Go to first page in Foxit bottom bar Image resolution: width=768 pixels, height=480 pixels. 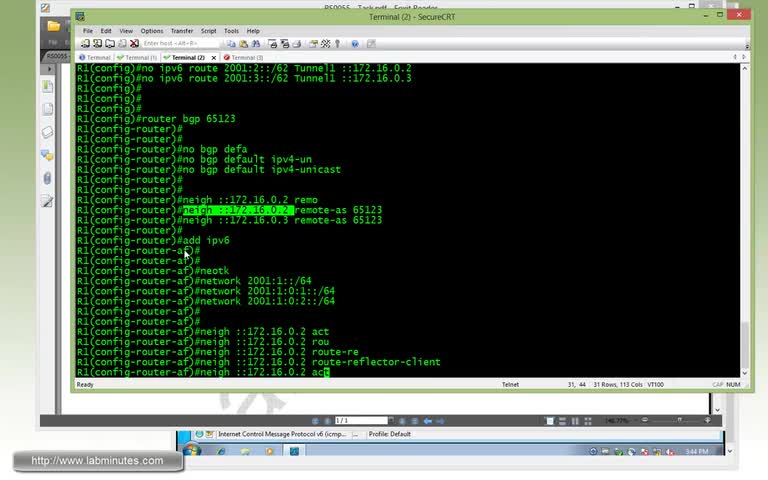[x=315, y=421]
